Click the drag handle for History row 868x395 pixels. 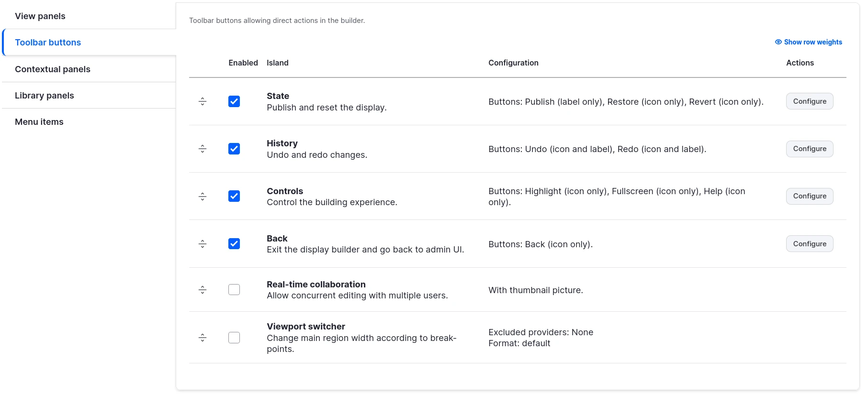203,149
